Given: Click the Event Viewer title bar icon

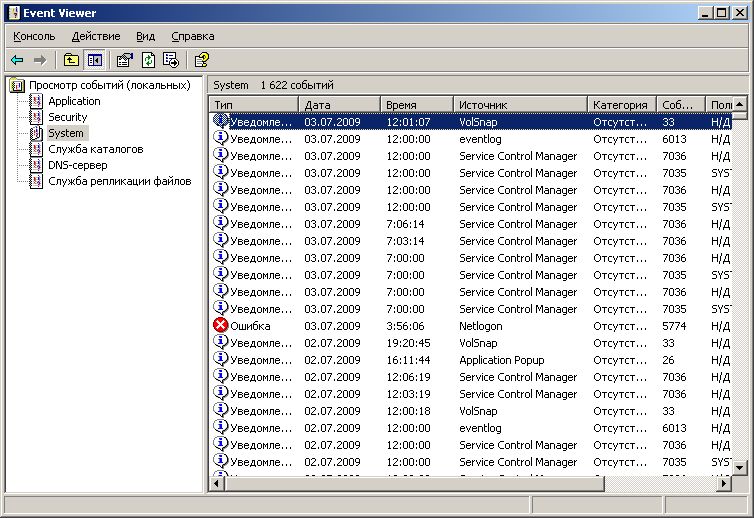Looking at the screenshot, I should click(x=14, y=13).
